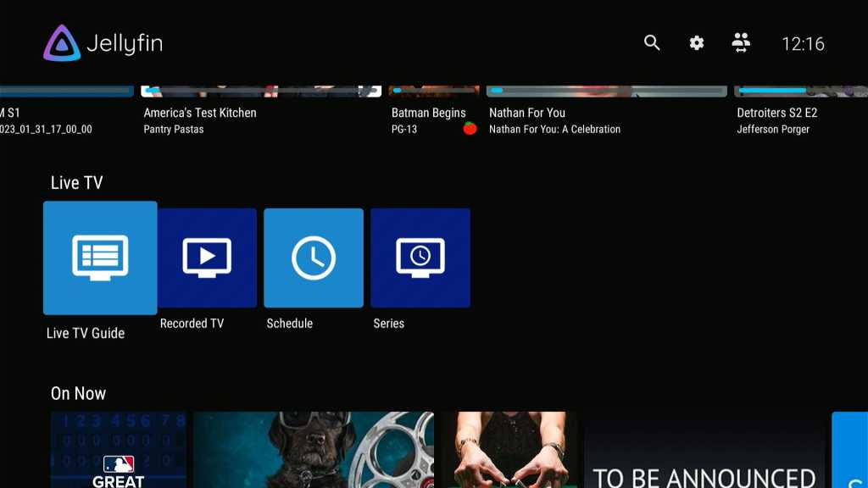Click the Jellyfin wordmark text
The image size is (868, 488).
[125, 43]
